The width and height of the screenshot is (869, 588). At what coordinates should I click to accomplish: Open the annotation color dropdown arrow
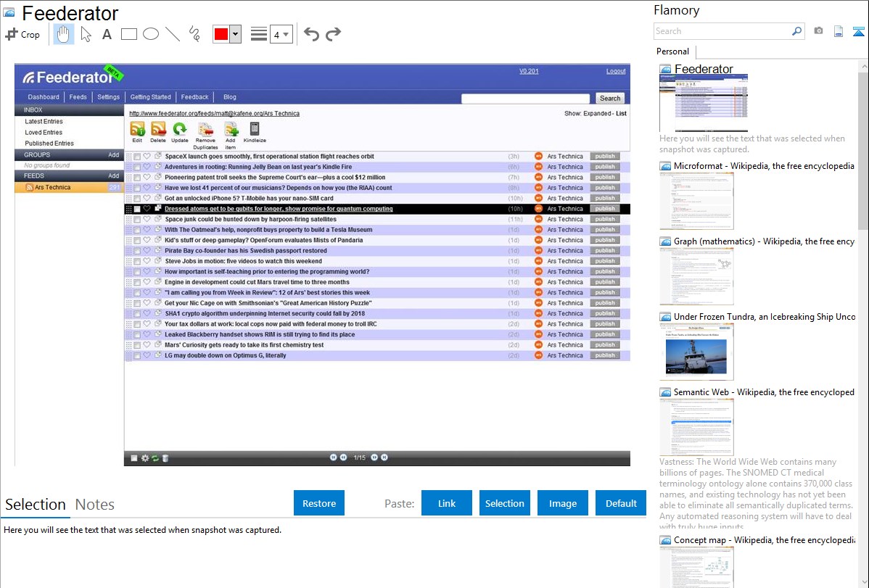(235, 34)
